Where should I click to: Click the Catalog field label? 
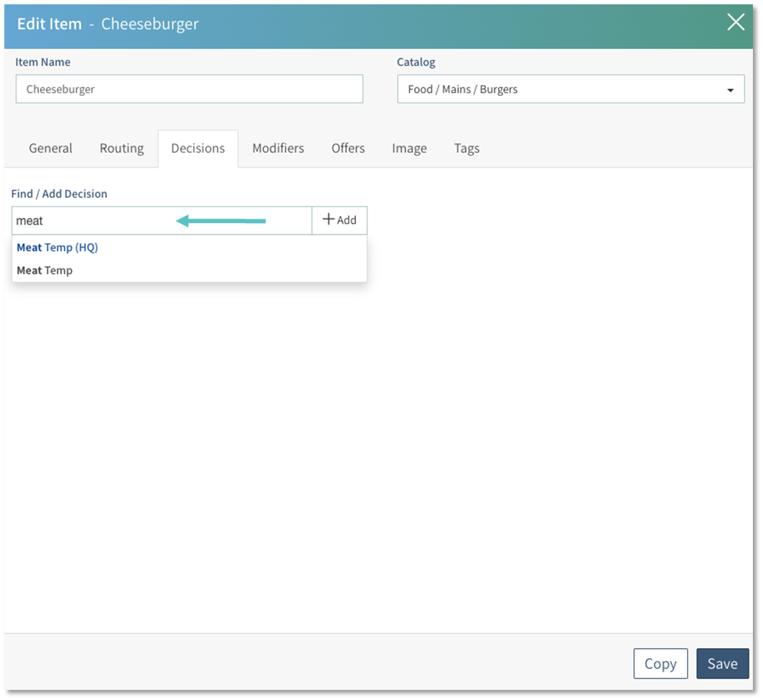(x=416, y=62)
